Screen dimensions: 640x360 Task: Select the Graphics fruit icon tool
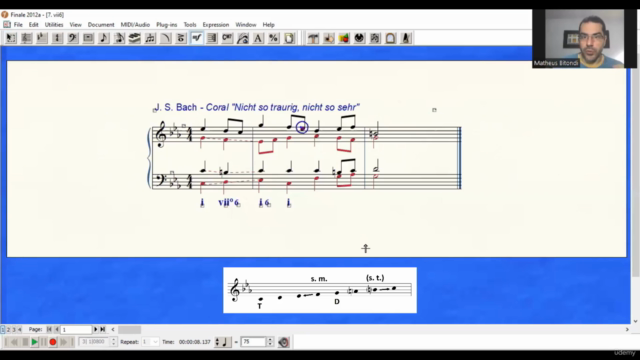tap(344, 38)
